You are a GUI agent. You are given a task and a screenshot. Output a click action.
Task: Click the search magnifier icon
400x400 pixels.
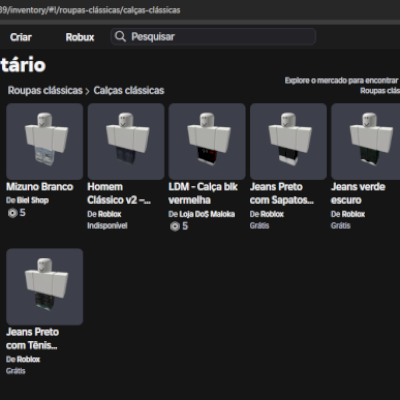click(120, 37)
